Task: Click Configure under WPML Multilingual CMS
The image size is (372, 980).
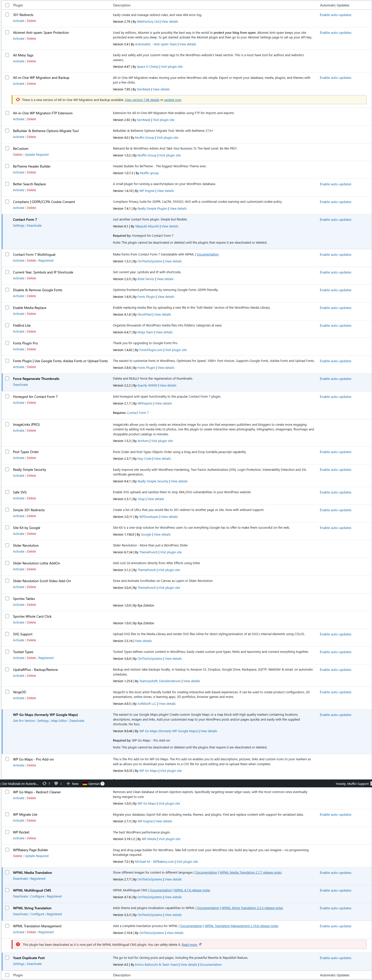Action: pos(37,896)
